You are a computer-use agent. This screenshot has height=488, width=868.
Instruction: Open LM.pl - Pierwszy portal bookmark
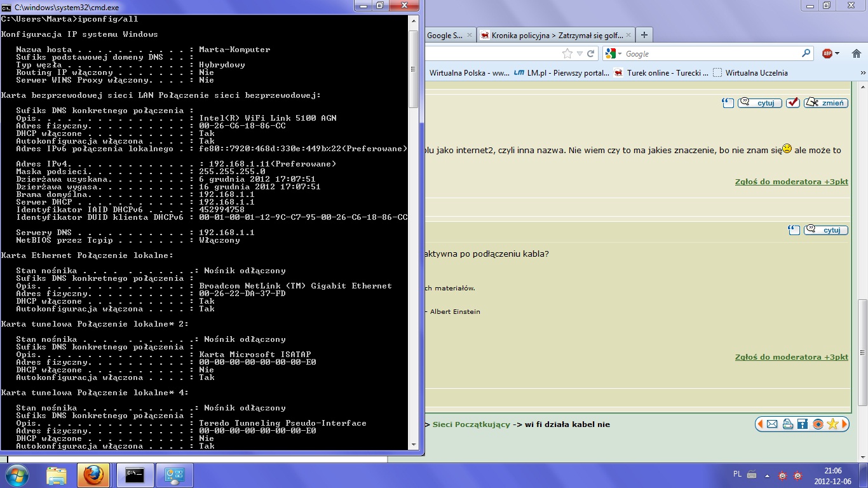562,73
